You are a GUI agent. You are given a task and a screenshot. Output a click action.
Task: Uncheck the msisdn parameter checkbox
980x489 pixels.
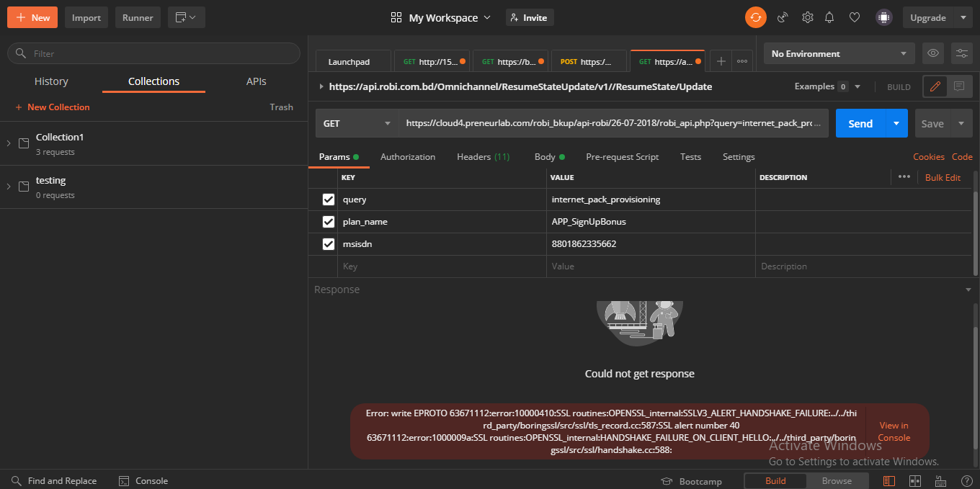point(329,244)
